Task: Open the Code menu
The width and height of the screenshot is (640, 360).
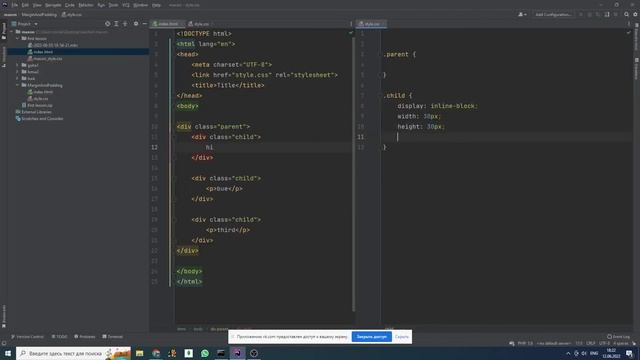Action: click(70, 5)
